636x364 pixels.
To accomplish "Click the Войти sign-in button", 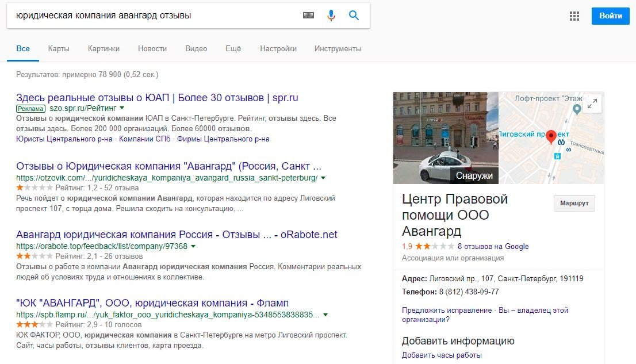I will tap(610, 16).
